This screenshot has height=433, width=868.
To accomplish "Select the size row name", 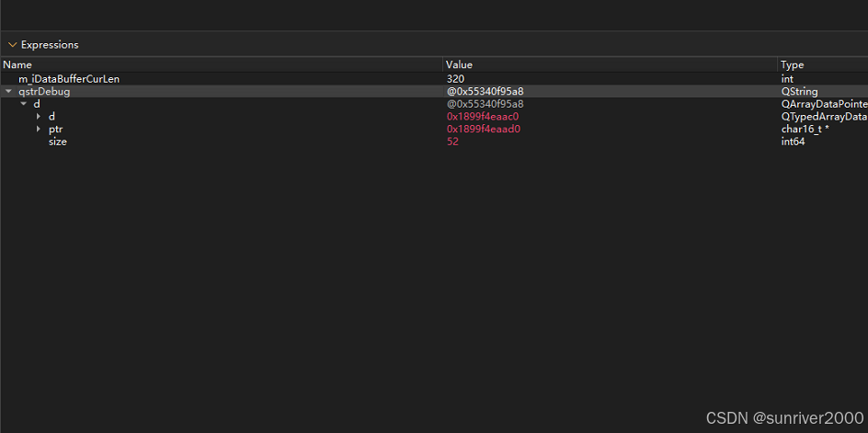I will [58, 142].
